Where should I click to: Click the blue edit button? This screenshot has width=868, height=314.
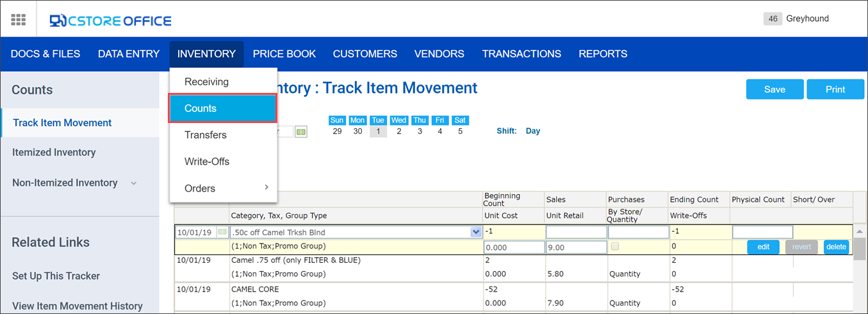coord(763,247)
